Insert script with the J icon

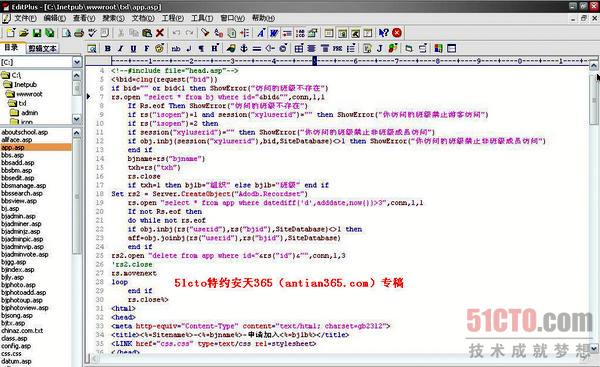(380, 48)
